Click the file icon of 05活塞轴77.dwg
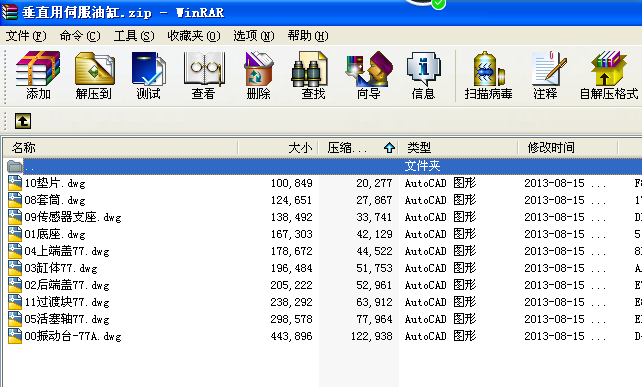 click(x=15, y=319)
